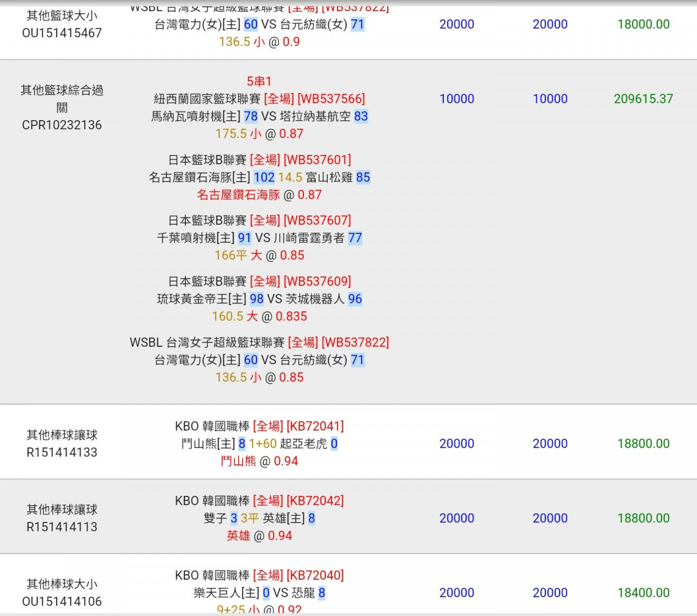Select match code [WB537566]

click(331, 99)
